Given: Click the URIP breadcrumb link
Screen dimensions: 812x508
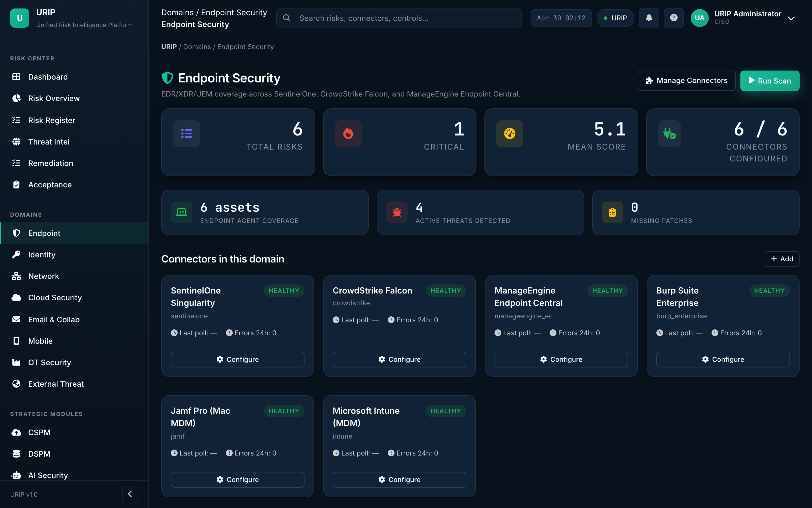Looking at the screenshot, I should [169, 47].
